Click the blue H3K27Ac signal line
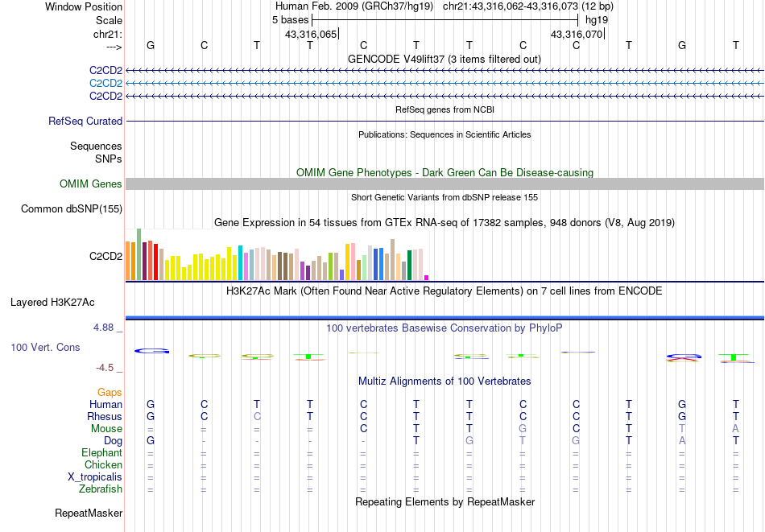Screen dimensions: 765x532 point(445,318)
